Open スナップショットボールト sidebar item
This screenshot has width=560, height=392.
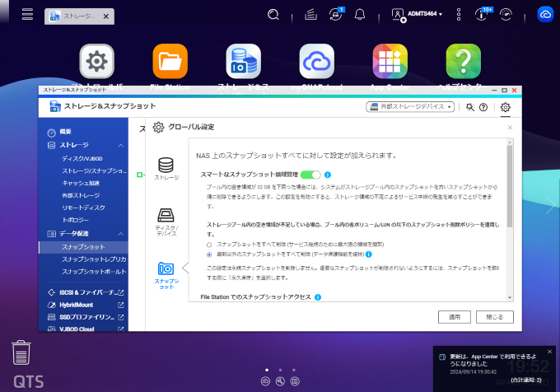[x=94, y=272]
